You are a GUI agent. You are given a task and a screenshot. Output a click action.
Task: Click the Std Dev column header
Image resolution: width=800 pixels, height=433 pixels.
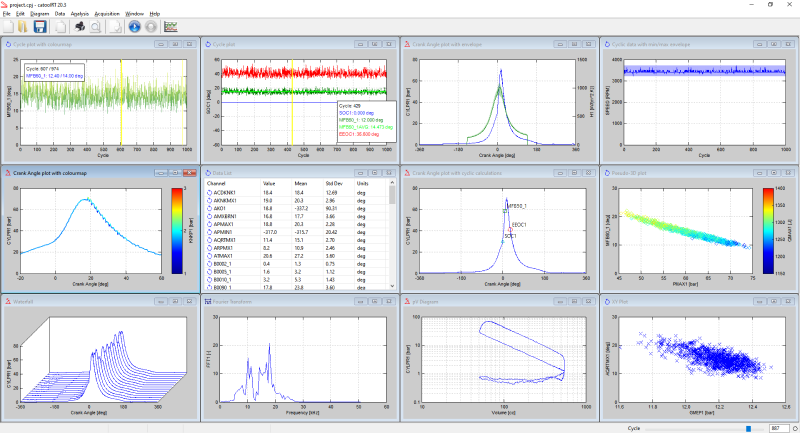click(331, 183)
